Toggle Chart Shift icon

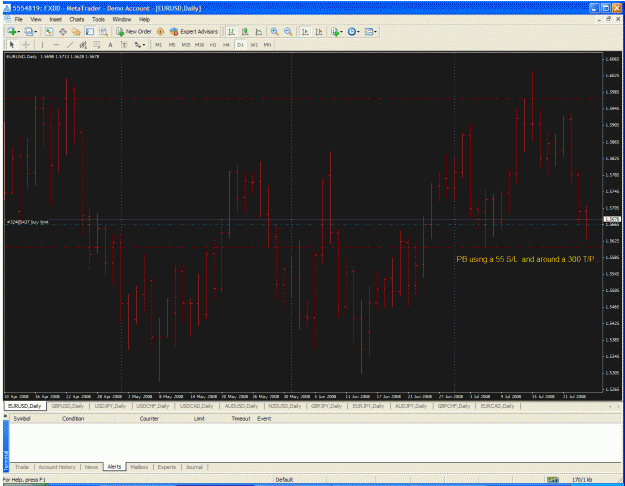pos(319,31)
